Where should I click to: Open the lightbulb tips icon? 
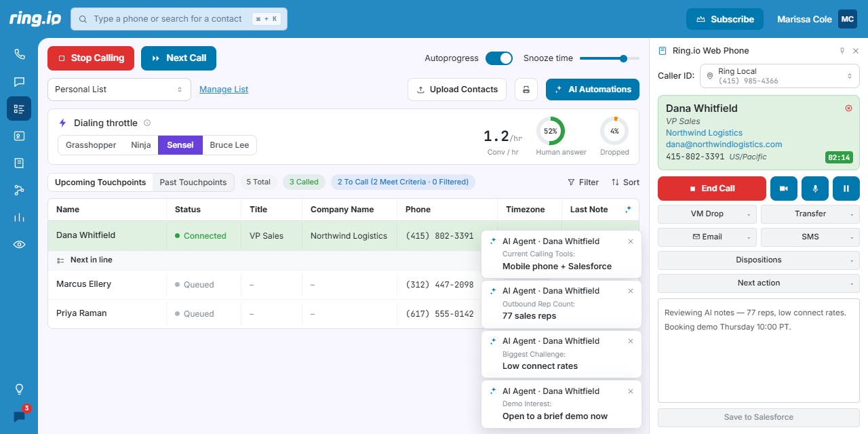(19, 389)
